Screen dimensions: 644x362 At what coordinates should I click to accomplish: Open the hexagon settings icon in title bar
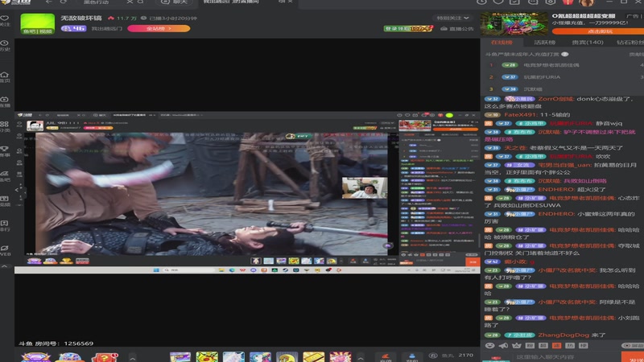click(x=551, y=2)
